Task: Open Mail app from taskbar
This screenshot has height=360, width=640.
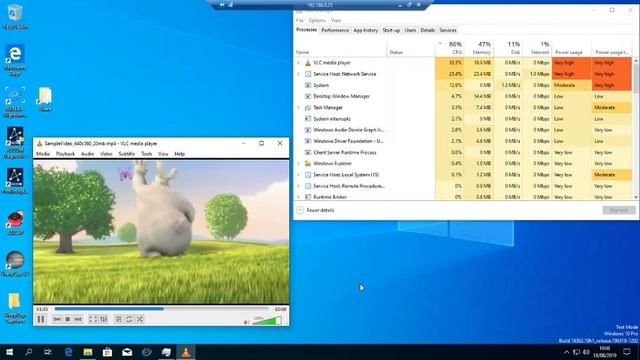Action: pyautogui.click(x=127, y=352)
